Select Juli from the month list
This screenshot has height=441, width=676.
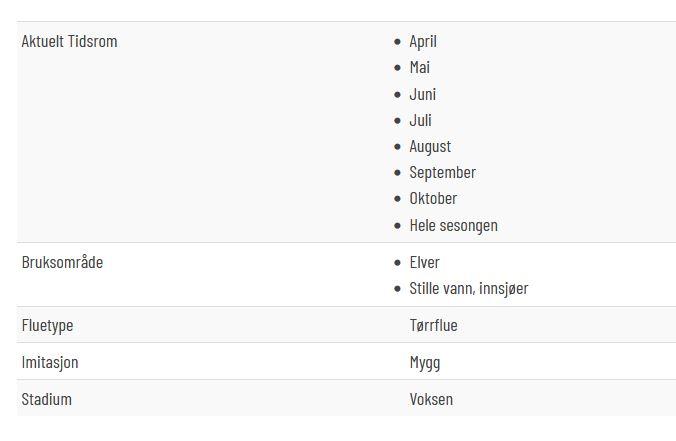click(x=420, y=120)
